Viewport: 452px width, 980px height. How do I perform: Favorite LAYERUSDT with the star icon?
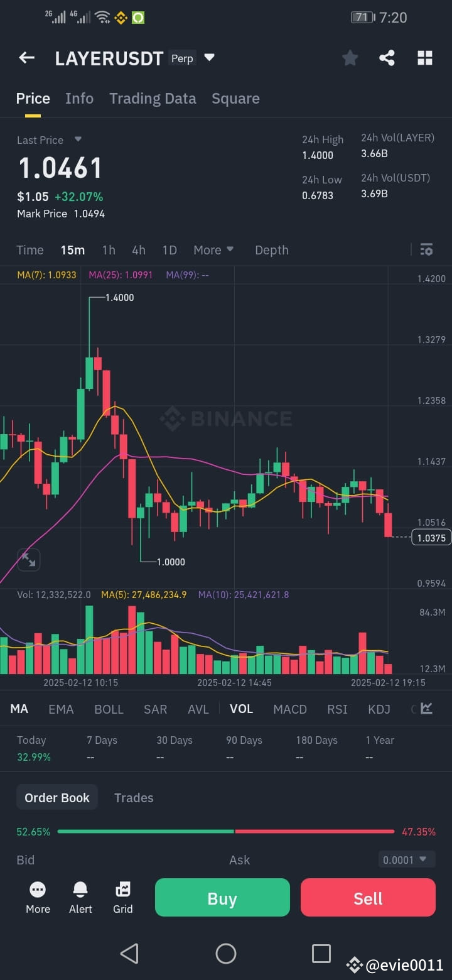(x=350, y=58)
